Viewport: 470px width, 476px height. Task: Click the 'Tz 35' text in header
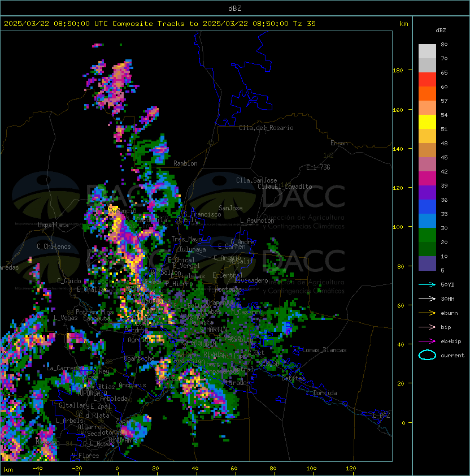(304, 24)
